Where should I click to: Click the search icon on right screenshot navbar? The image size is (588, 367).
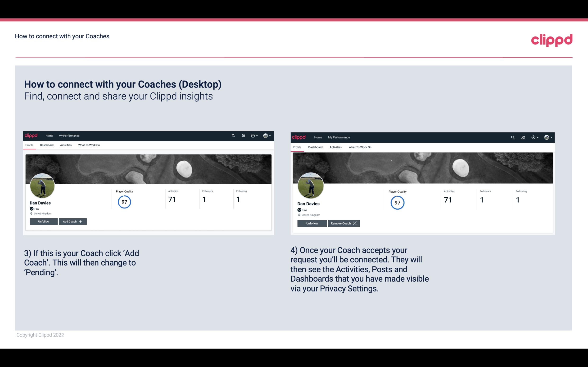click(x=513, y=137)
